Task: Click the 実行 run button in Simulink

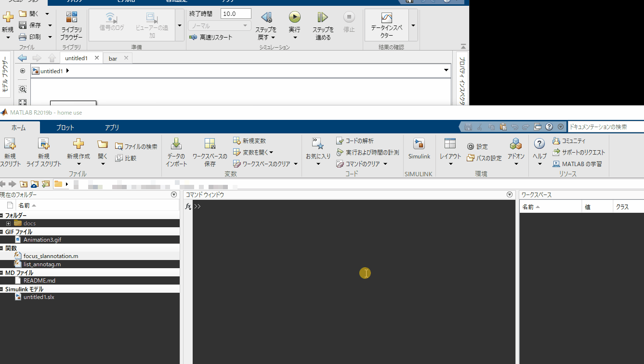Action: click(294, 17)
